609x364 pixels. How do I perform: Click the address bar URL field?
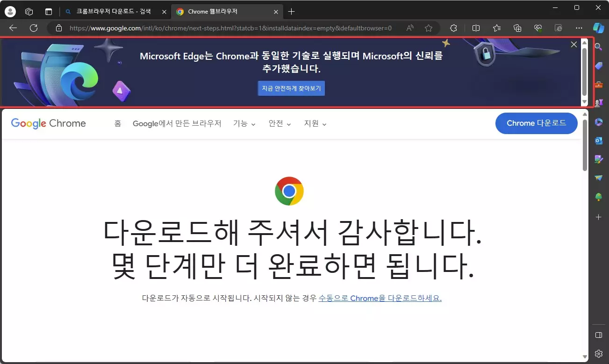(230, 28)
